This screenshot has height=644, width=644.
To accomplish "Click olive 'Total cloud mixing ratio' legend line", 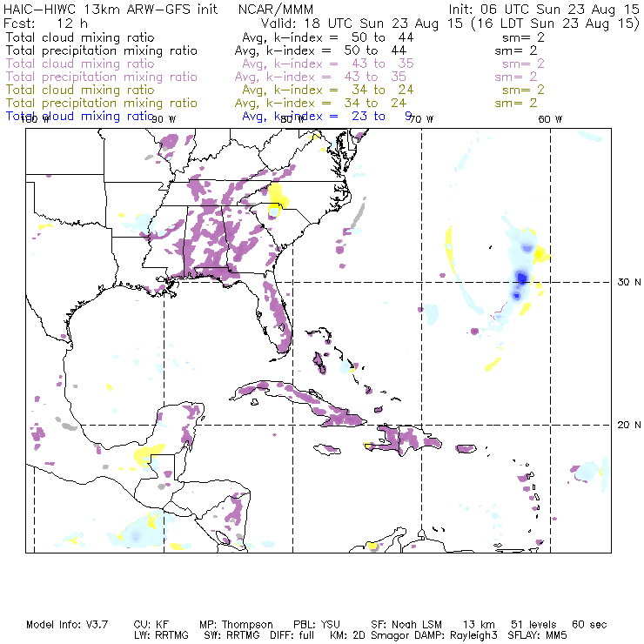I will click(80, 90).
